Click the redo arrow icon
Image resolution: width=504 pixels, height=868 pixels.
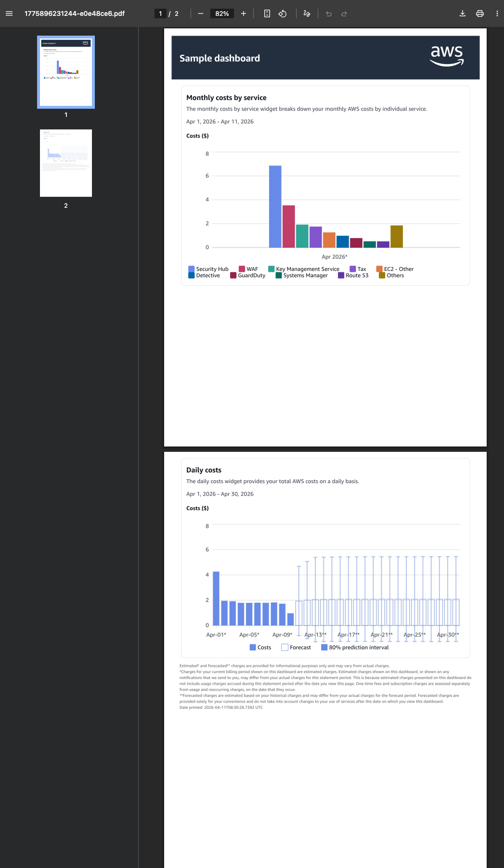click(x=344, y=13)
